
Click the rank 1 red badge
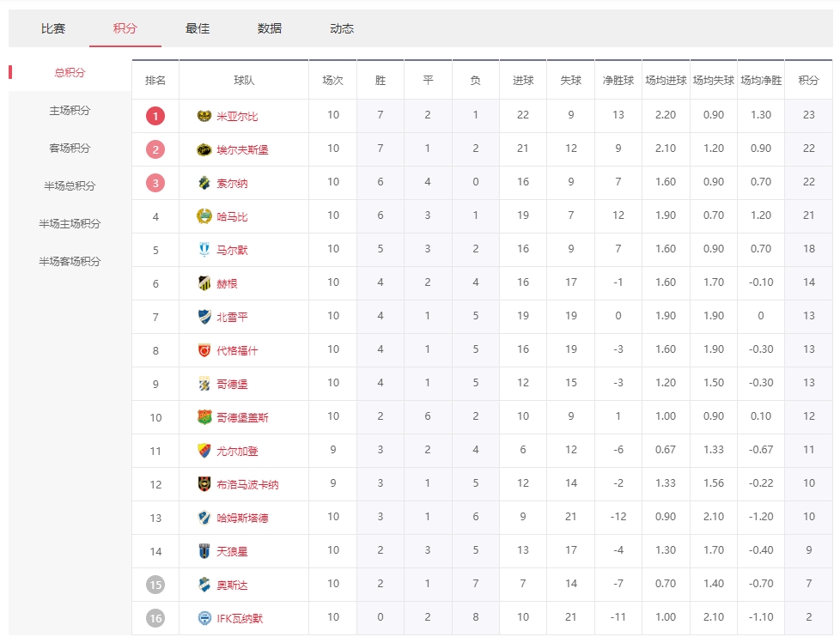tap(155, 116)
